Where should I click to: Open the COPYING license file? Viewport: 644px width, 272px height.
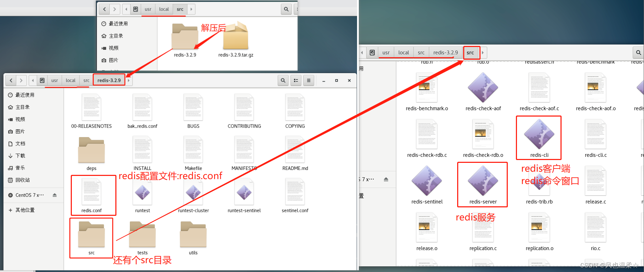coord(295,111)
